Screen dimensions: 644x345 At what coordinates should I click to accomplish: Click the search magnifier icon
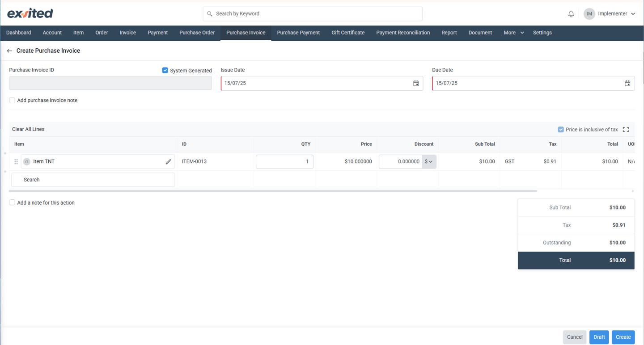click(209, 14)
